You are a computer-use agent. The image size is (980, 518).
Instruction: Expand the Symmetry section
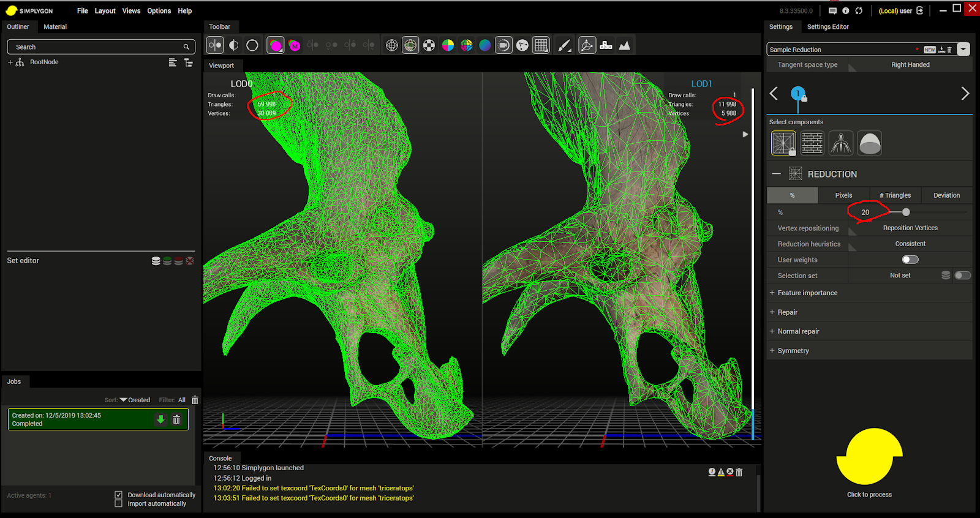[x=772, y=351]
